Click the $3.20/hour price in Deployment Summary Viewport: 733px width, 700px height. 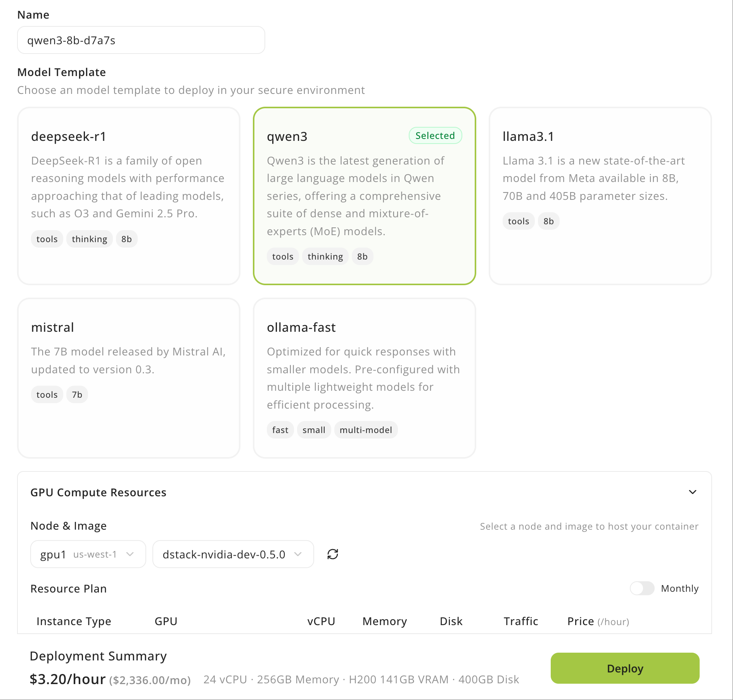coord(67,679)
